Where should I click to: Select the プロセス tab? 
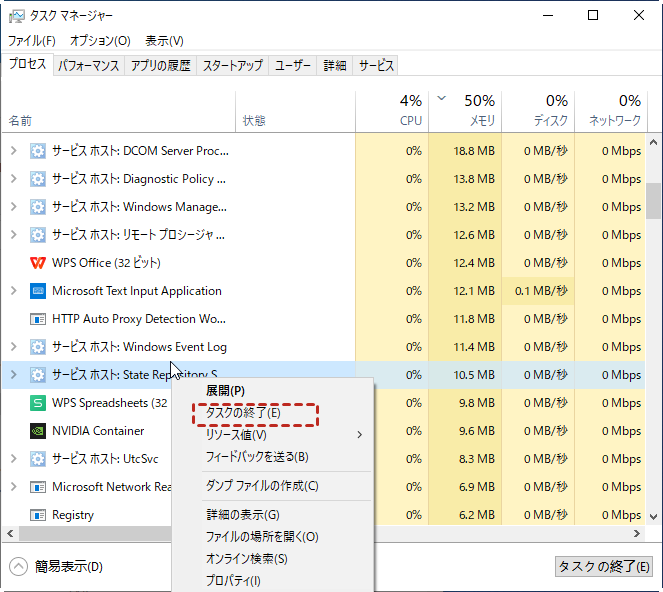coord(27,64)
